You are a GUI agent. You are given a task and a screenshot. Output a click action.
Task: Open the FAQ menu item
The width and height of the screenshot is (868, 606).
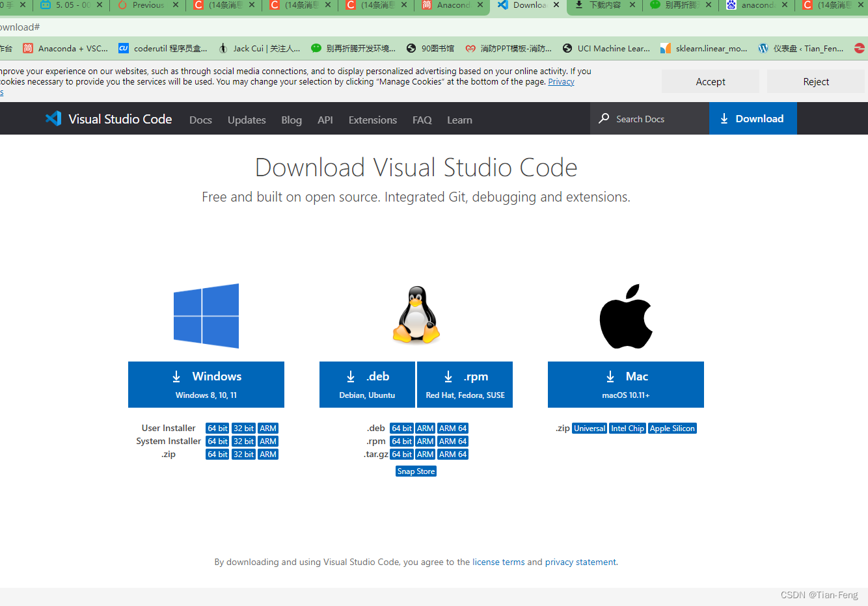click(422, 120)
